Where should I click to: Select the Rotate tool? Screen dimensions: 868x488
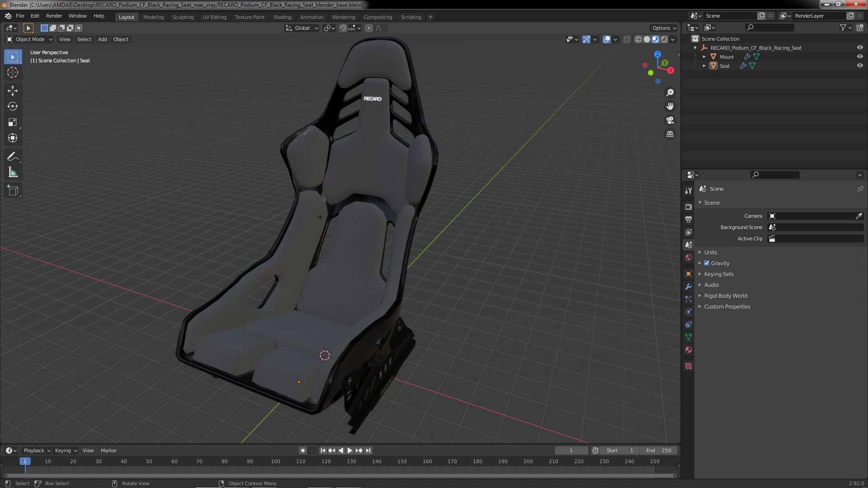(13, 107)
